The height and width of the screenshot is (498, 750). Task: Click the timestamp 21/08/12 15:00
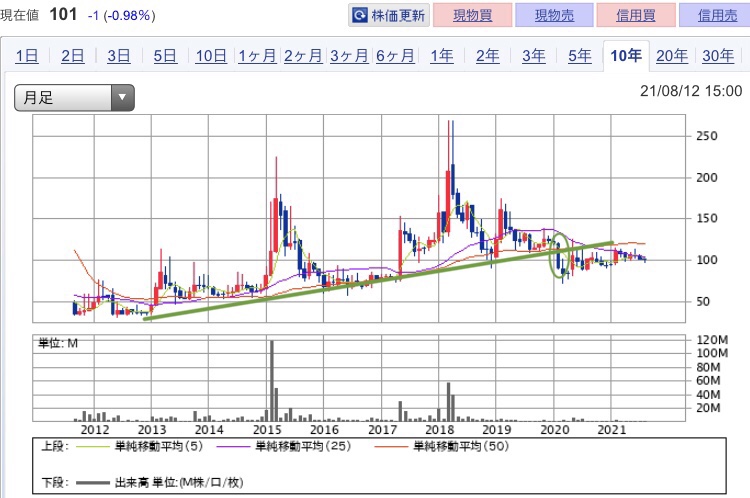tap(691, 91)
